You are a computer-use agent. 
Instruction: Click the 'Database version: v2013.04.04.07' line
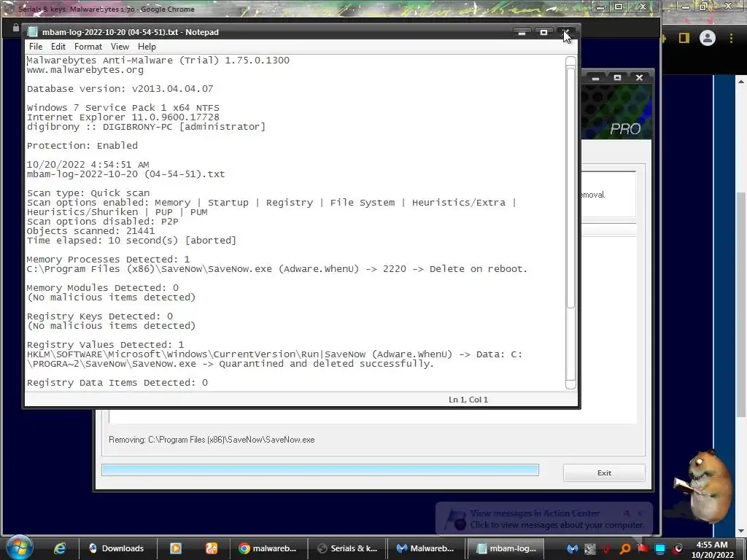click(x=120, y=88)
